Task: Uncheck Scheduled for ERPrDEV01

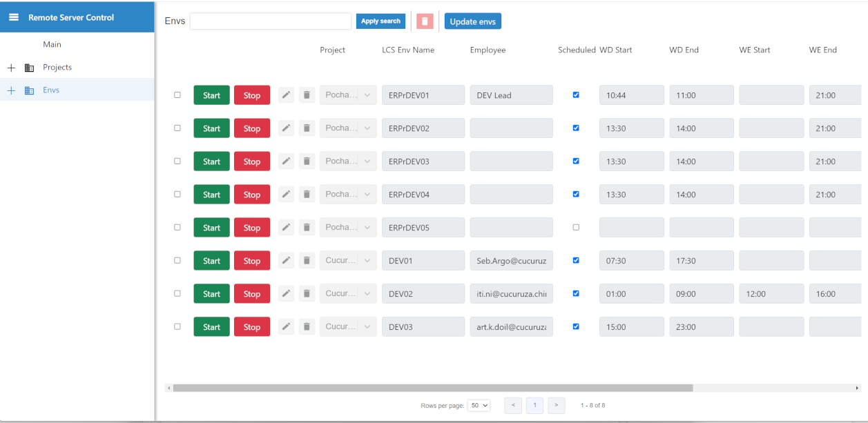Action: [576, 95]
